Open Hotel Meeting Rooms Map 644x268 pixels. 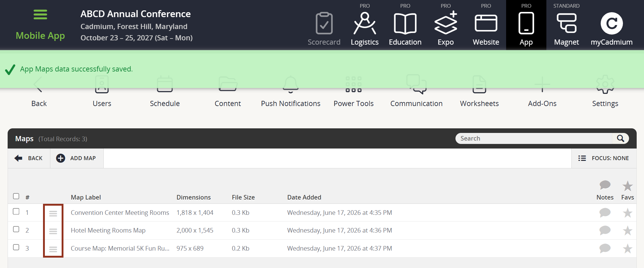click(x=108, y=230)
